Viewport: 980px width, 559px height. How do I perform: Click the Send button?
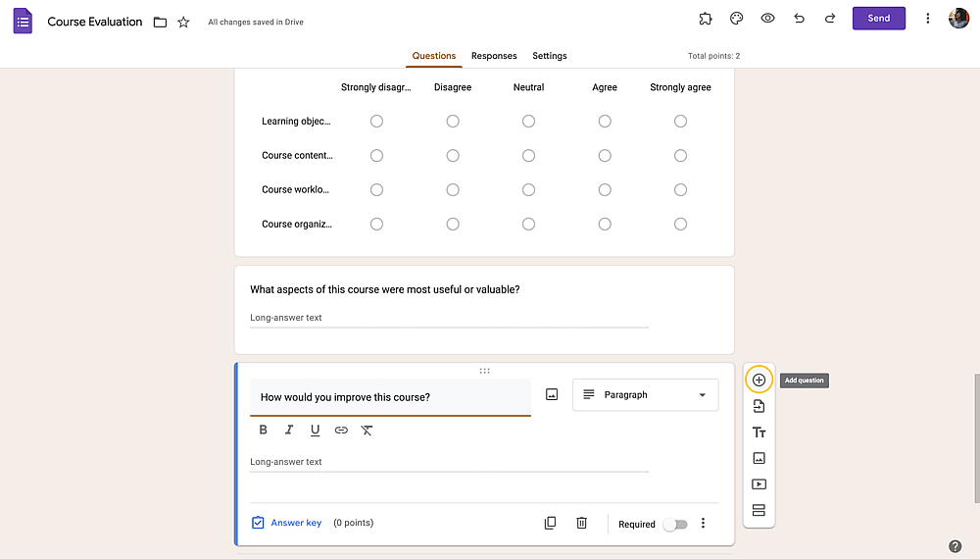(x=879, y=18)
